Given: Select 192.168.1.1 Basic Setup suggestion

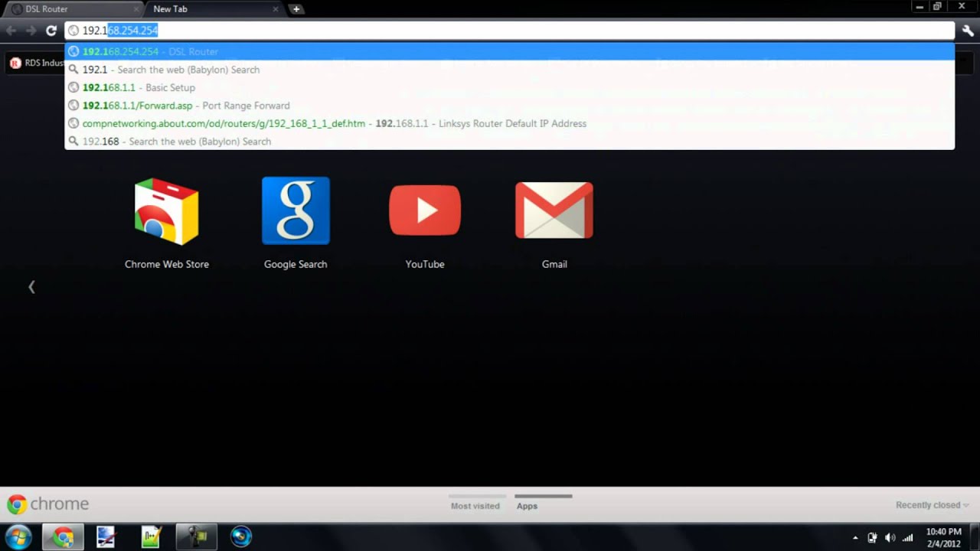Looking at the screenshot, I should (x=509, y=87).
